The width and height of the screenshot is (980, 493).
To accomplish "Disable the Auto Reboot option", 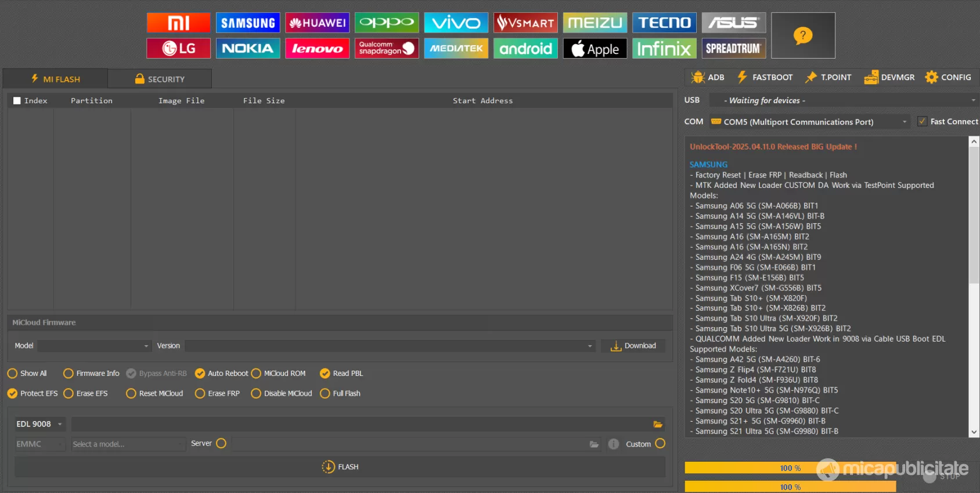I will pyautogui.click(x=200, y=374).
